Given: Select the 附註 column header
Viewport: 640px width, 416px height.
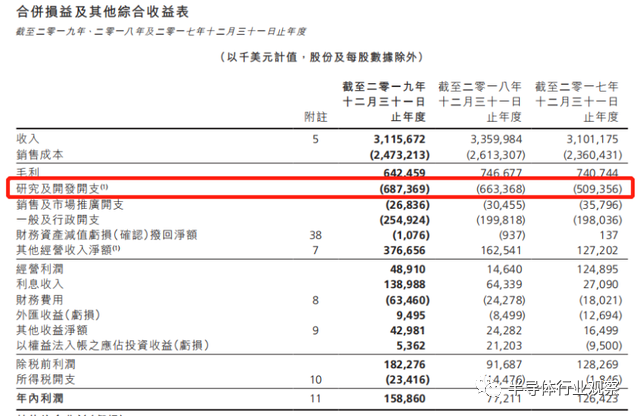Looking at the screenshot, I should [x=315, y=115].
